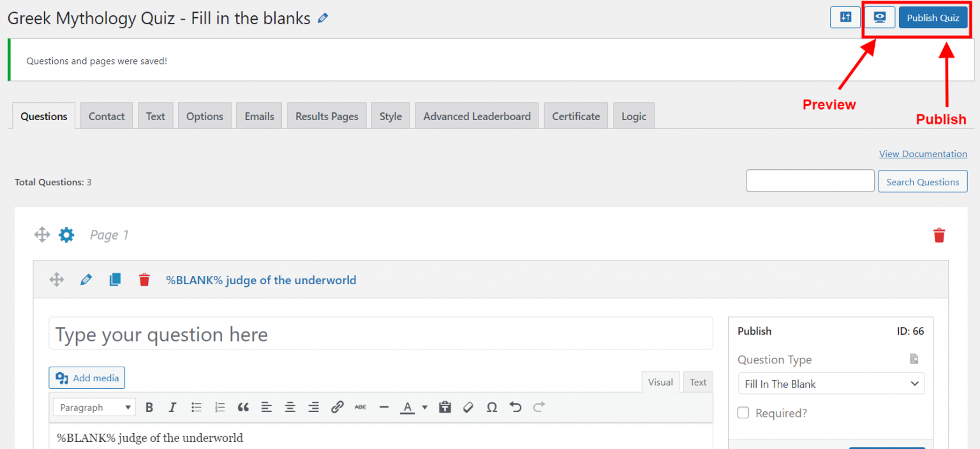
Task: Click the pencil icon beside quiz title
Action: 323,19
